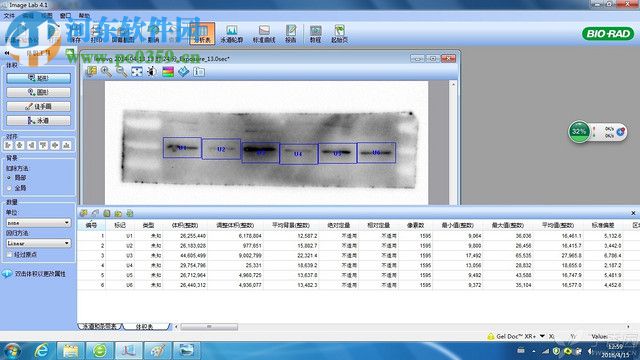Screen dimensions: 640x360
Task: Select the 泳道 lane volume tool
Action: (x=38, y=121)
